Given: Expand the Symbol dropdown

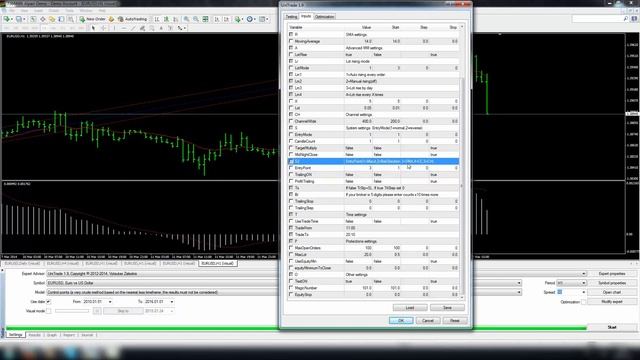Looking at the screenshot, I should coord(519,283).
